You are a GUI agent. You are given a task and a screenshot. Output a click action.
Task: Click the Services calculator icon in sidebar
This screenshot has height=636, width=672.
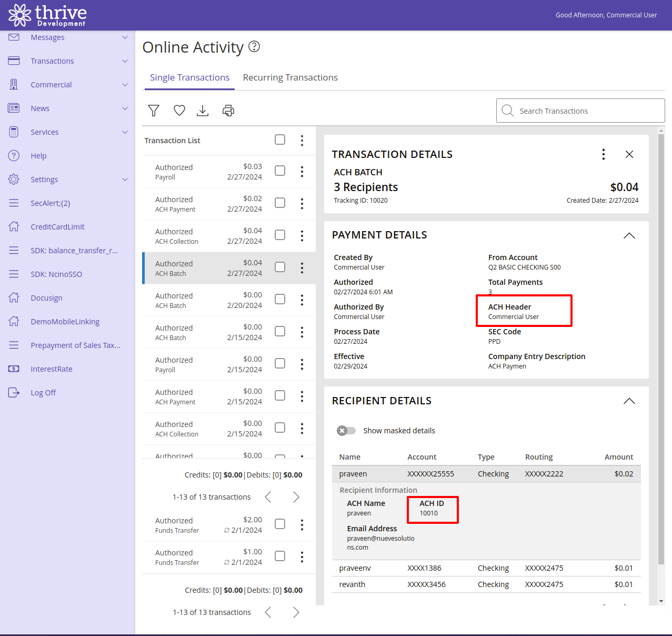(14, 132)
